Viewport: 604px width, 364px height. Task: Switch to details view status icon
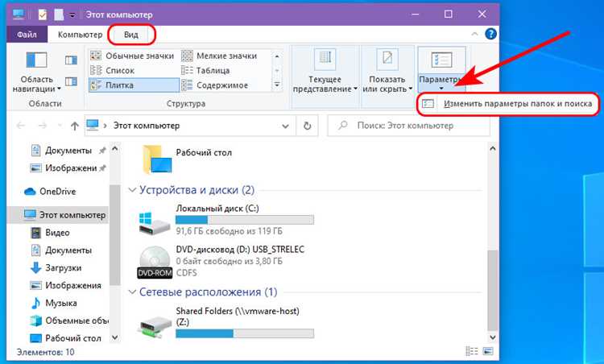pyautogui.click(x=471, y=351)
